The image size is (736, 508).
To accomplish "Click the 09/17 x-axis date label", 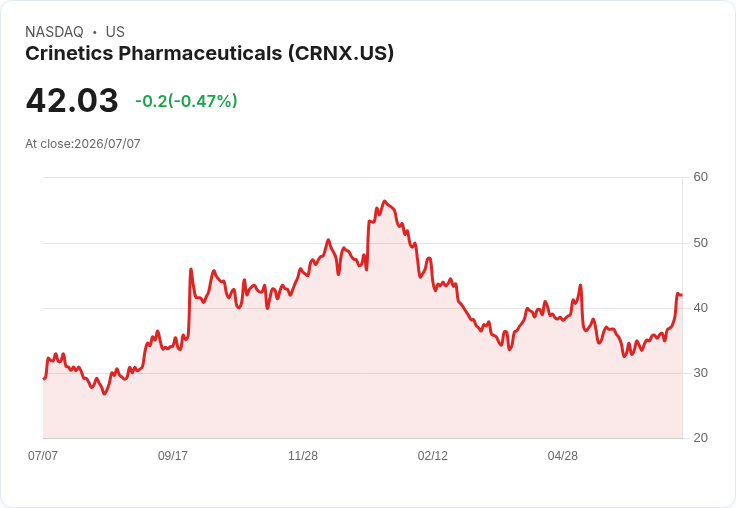I will [173, 455].
